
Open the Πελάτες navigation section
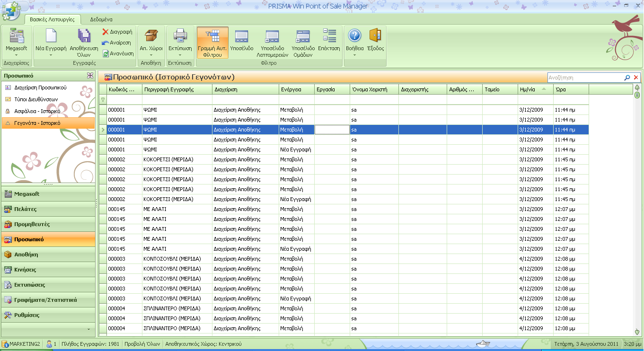tap(48, 209)
